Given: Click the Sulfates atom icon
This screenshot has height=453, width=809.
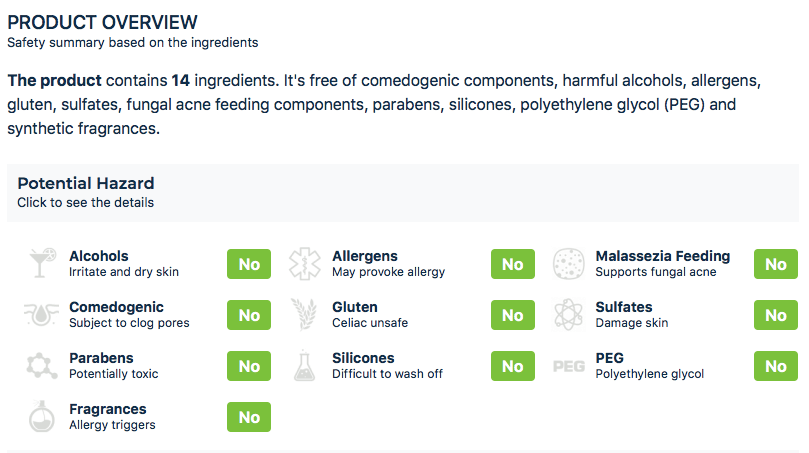Looking at the screenshot, I should (568, 315).
